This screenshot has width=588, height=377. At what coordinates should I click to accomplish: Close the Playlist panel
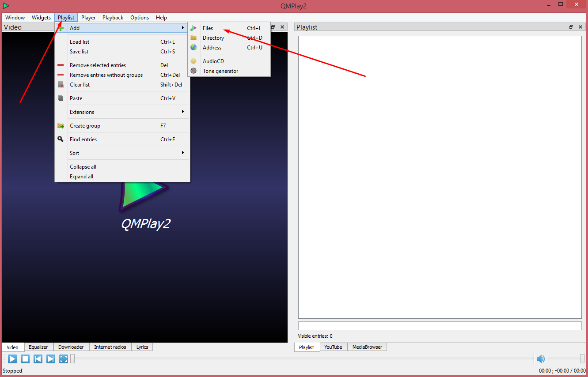coord(580,27)
